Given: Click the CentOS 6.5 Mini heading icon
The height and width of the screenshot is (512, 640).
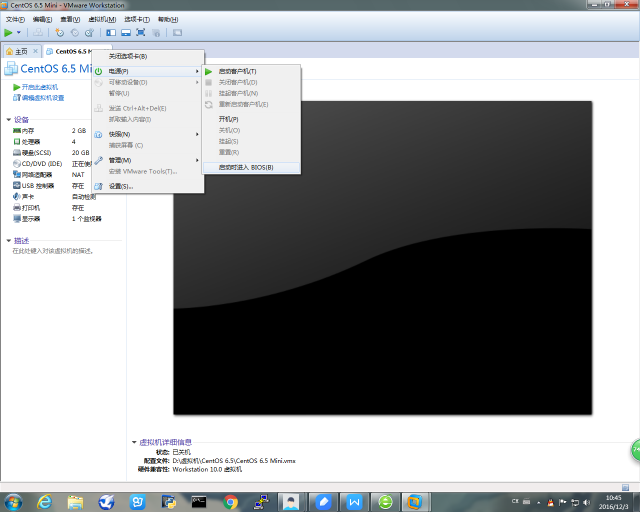Looking at the screenshot, I should point(11,69).
